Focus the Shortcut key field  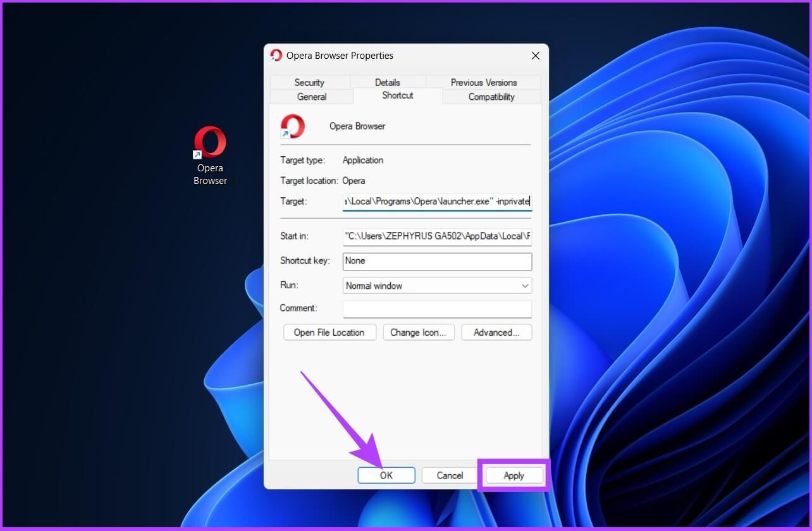[x=437, y=261]
